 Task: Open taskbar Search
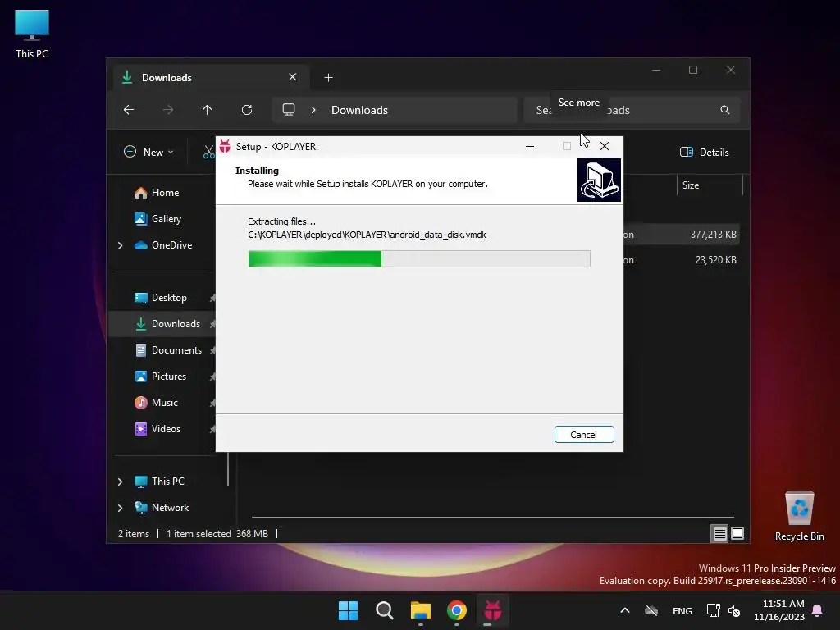384,610
